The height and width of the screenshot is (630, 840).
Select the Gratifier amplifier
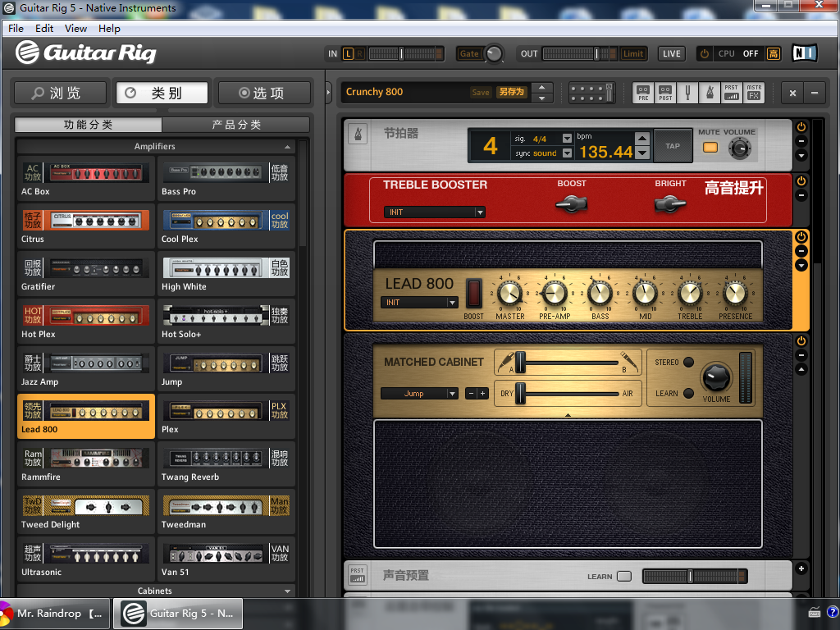pyautogui.click(x=85, y=274)
